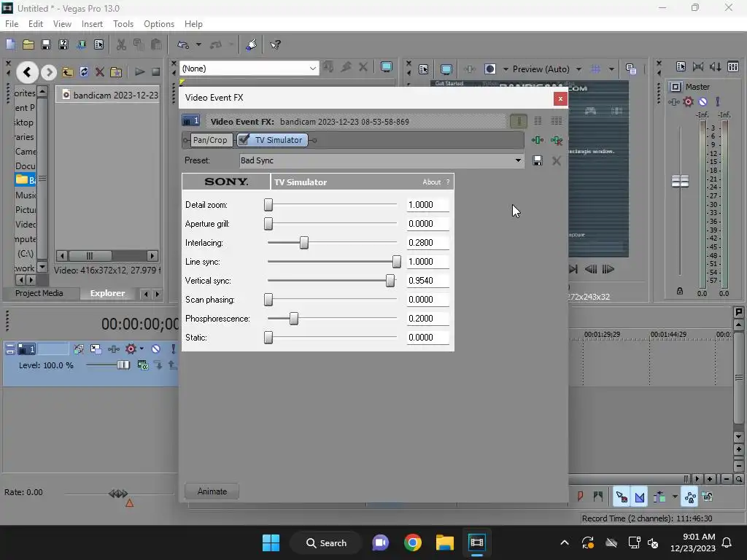The width and height of the screenshot is (747, 560).
Task: Click the Go to End playback button
Action: [573, 269]
